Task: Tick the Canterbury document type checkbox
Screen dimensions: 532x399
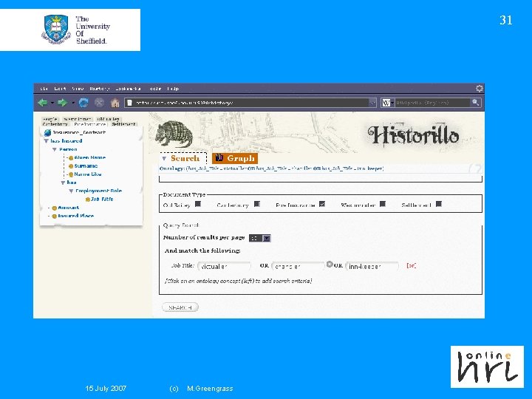Action: click(x=257, y=204)
